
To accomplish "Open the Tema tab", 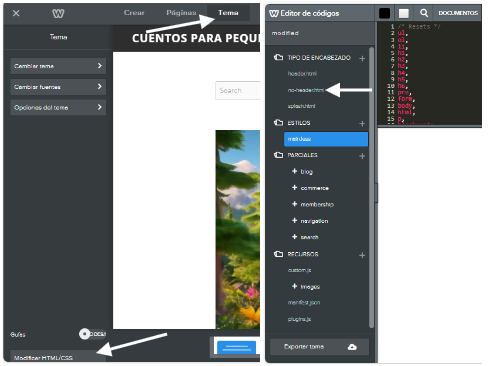I will (228, 13).
